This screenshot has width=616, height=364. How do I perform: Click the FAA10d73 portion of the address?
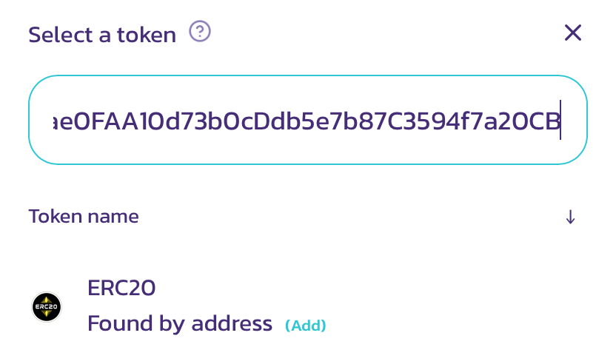click(x=150, y=121)
